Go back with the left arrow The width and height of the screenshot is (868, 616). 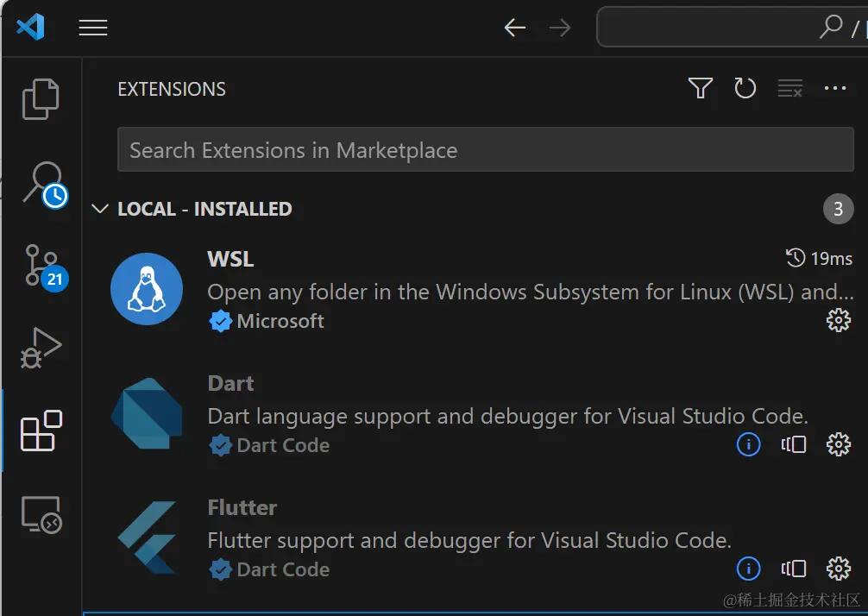pyautogui.click(x=515, y=28)
